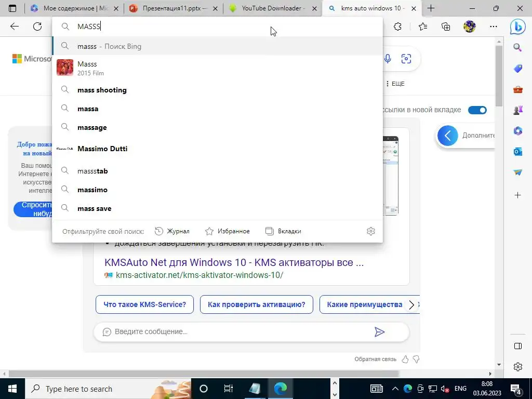This screenshot has width=532, height=399.
Task: Open Bing chat sidebar button
Action: click(x=518, y=26)
